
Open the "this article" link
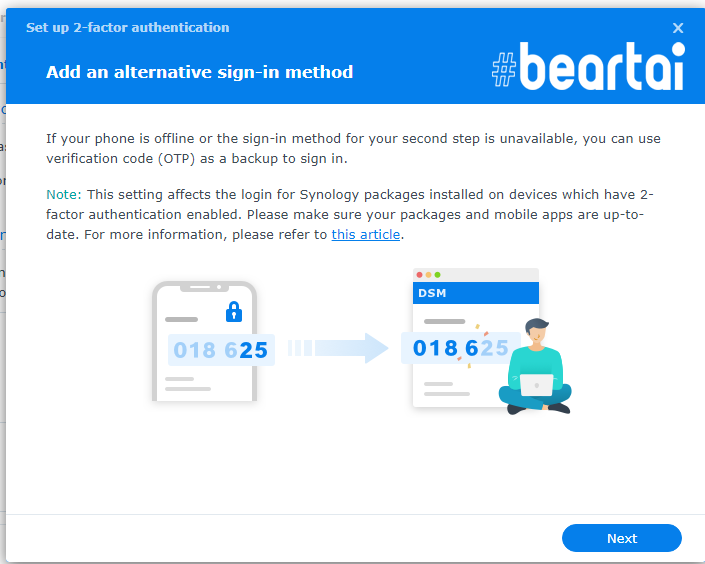[x=366, y=234]
